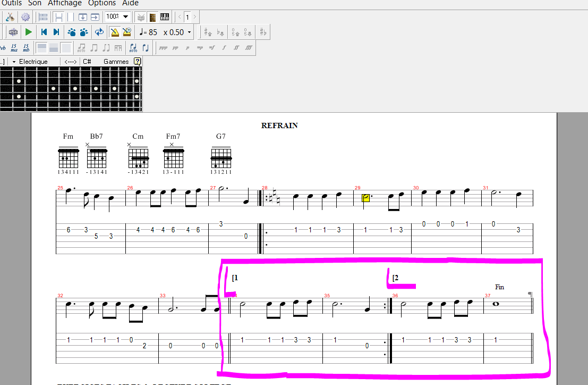
Task: Apply the ppp dynamic
Action: [163, 48]
